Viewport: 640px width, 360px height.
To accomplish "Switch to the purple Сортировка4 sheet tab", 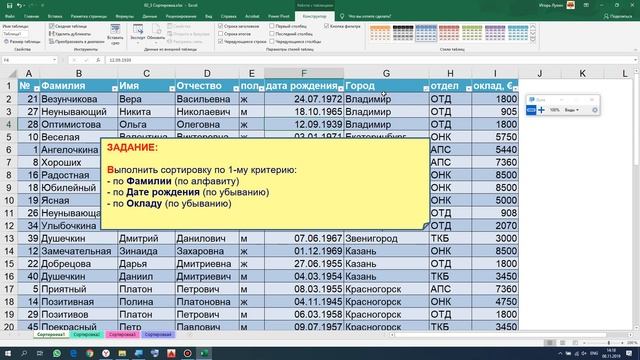I will pos(158,335).
